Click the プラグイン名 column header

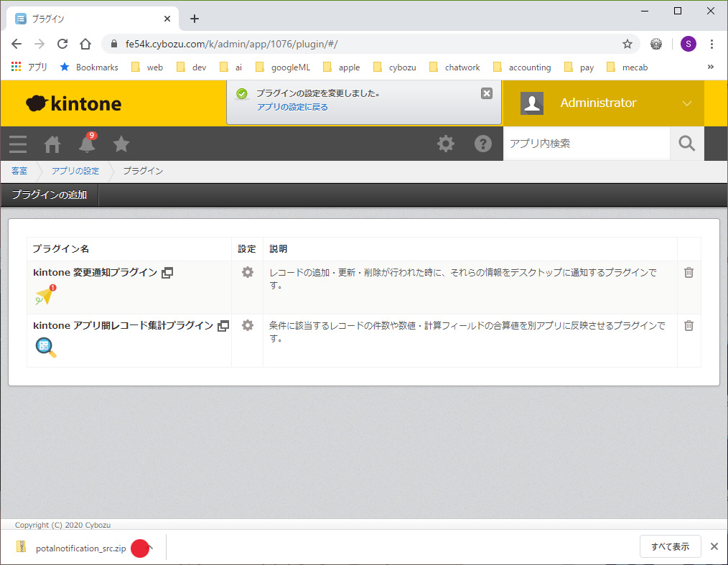click(61, 249)
